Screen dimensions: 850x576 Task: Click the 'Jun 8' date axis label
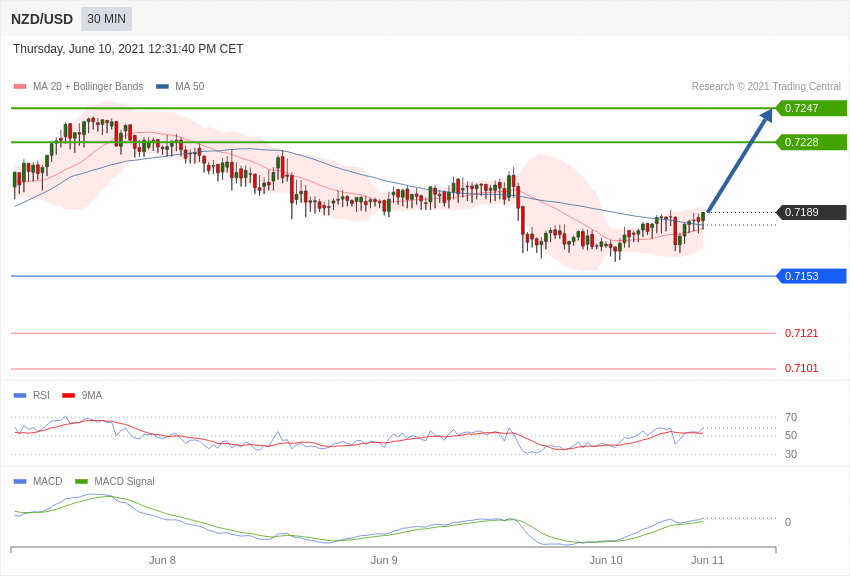point(162,560)
